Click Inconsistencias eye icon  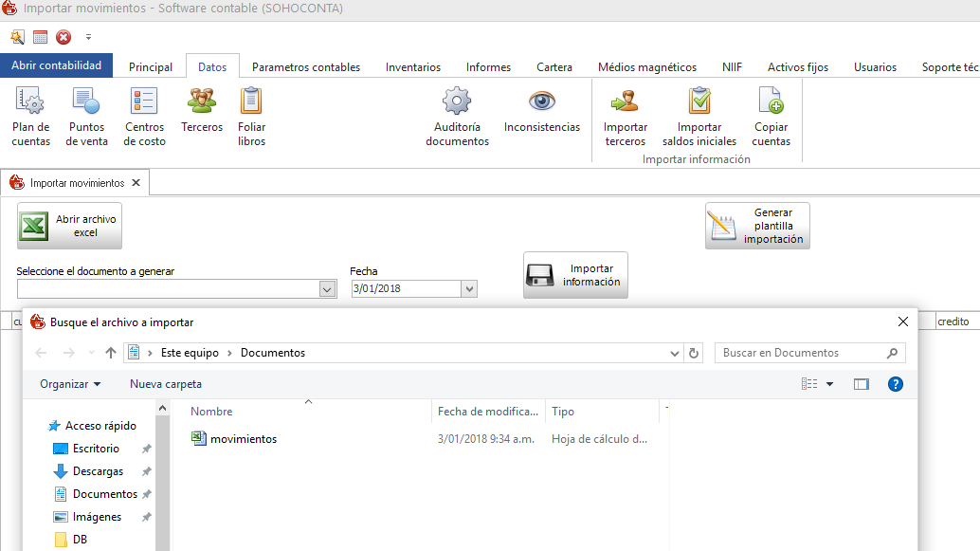(541, 101)
